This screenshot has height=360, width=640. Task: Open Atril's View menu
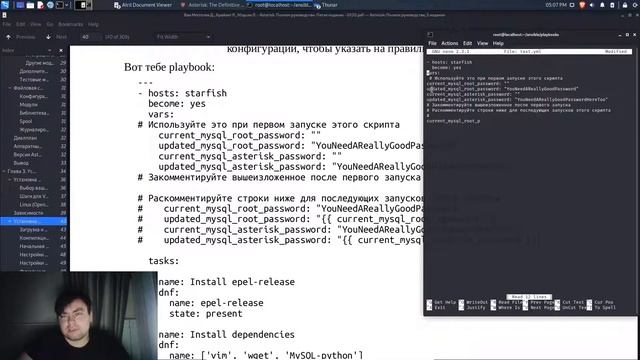click(36, 24)
